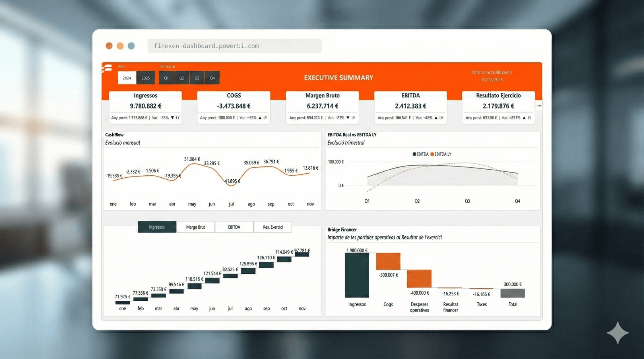Filter by quarter Q4
This screenshot has width=644, height=359.
click(x=212, y=78)
